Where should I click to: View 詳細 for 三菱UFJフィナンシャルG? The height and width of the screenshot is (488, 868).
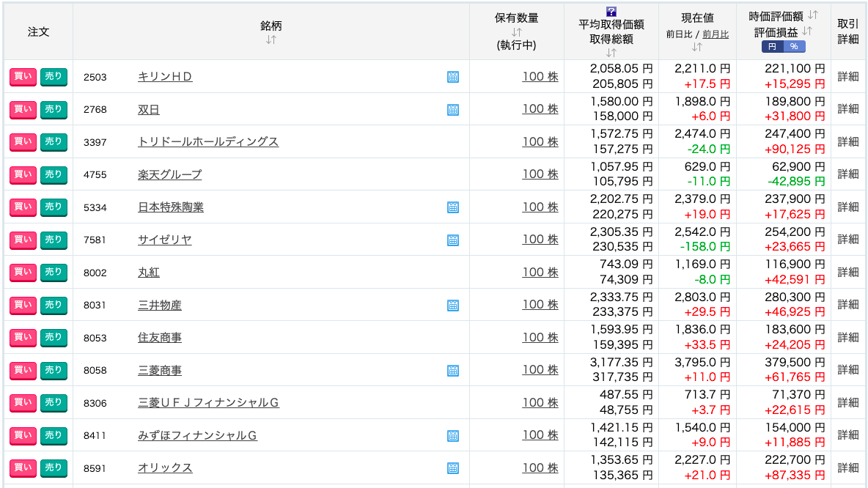click(x=848, y=403)
